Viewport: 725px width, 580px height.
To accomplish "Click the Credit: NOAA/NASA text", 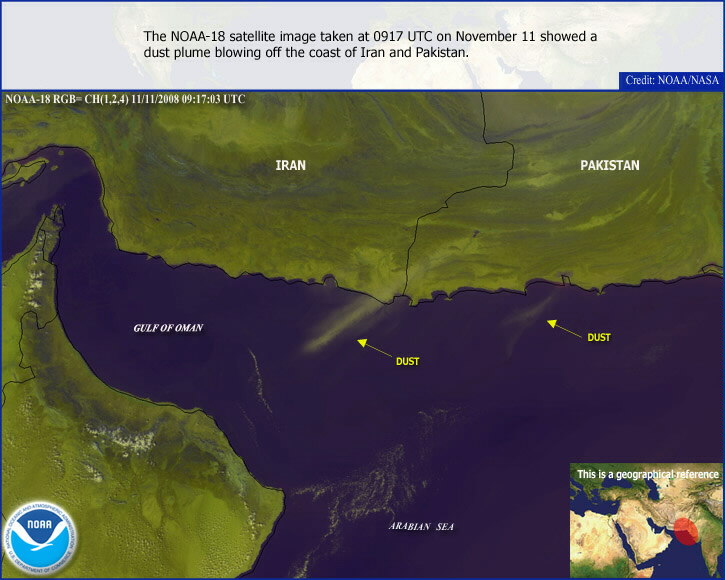I will tap(671, 79).
